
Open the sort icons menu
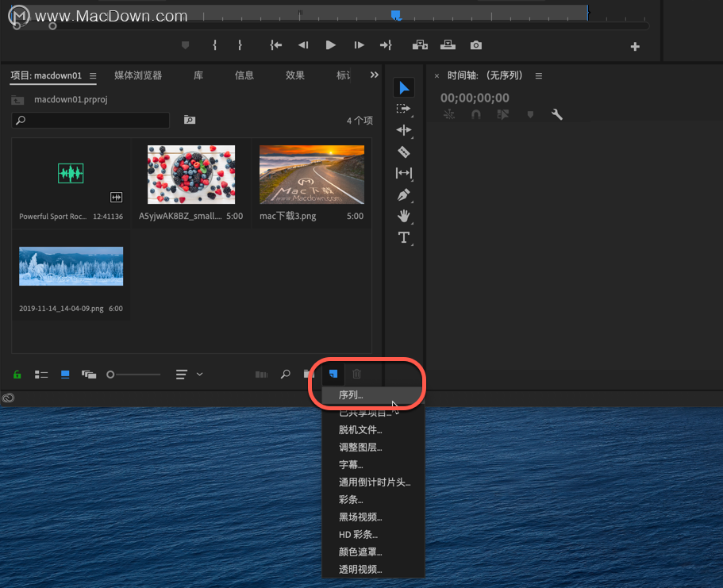(182, 375)
